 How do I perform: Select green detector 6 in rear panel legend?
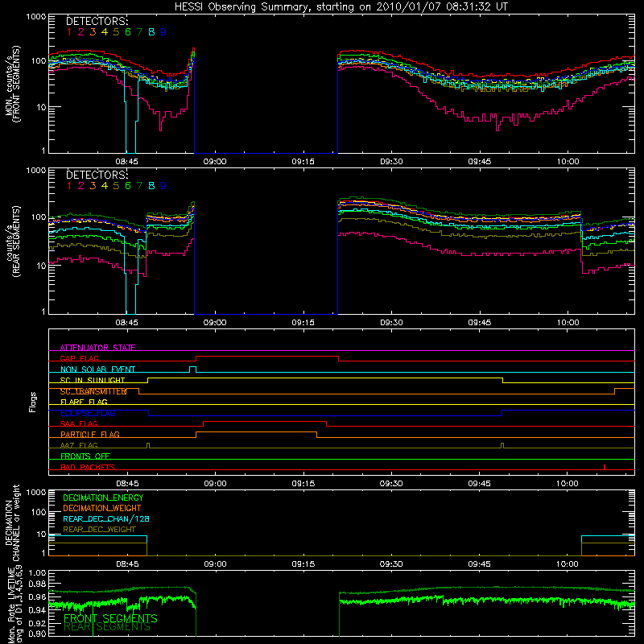coord(128,186)
